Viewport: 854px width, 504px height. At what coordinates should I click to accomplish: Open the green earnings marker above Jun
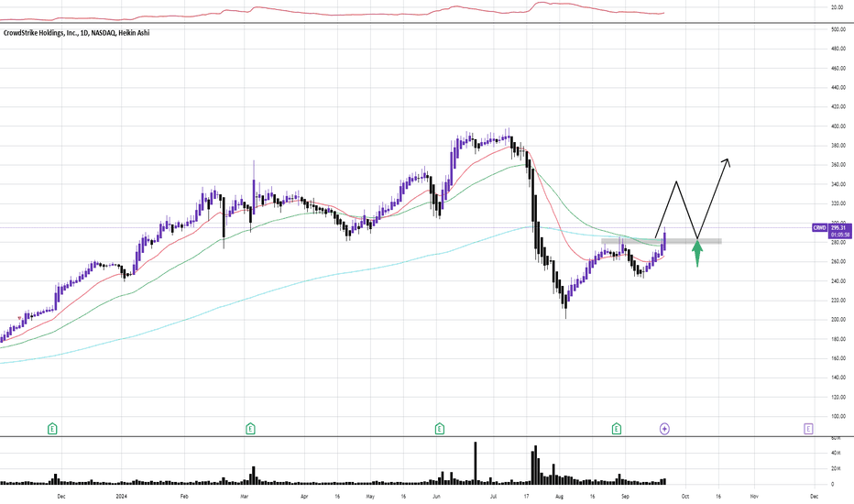(440, 429)
